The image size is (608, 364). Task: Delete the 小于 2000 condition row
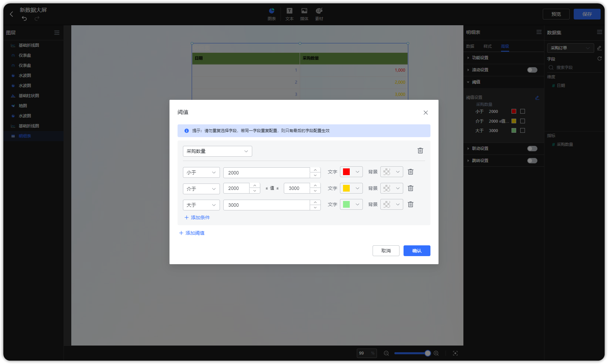click(411, 172)
